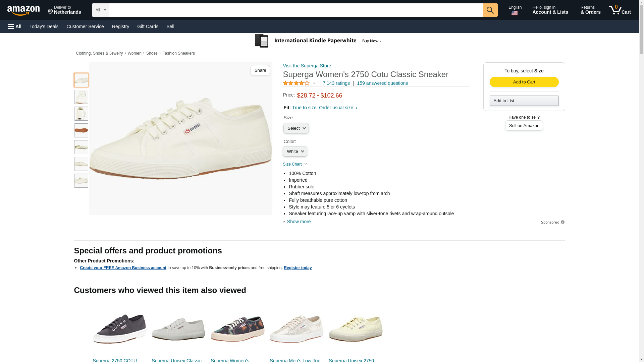Open the White color dropdown

(x=295, y=152)
